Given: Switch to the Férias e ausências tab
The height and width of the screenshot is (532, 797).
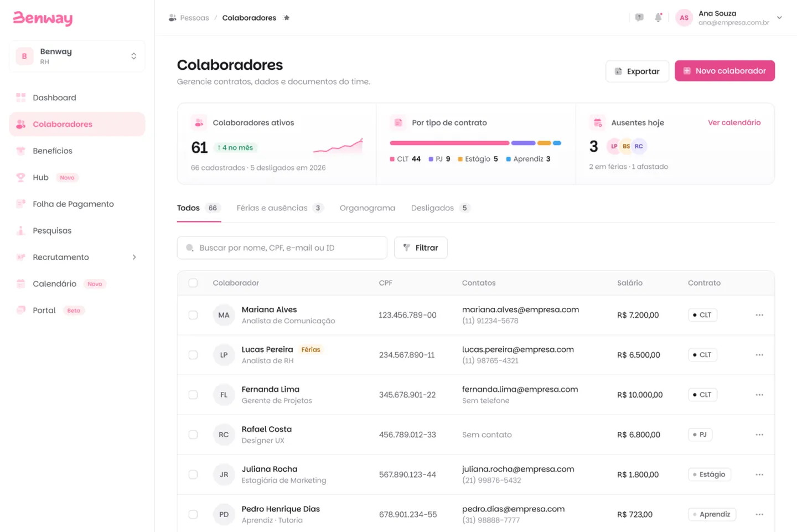Looking at the screenshot, I should coord(280,208).
